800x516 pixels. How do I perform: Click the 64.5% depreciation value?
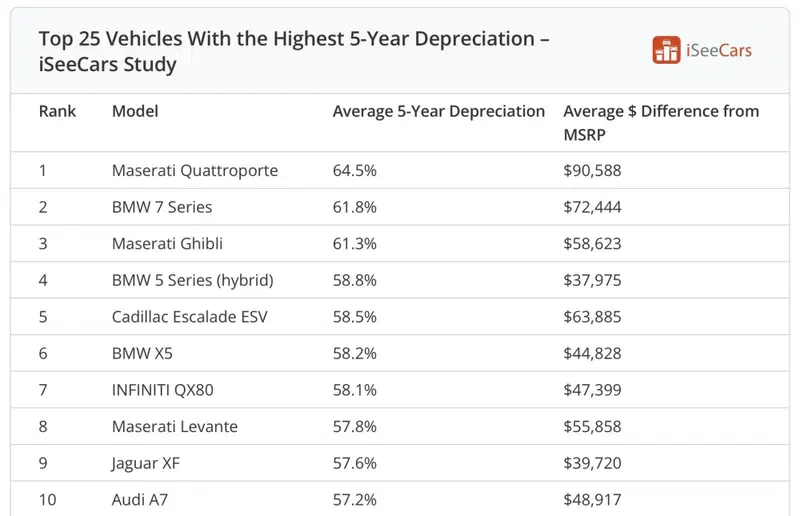click(355, 170)
